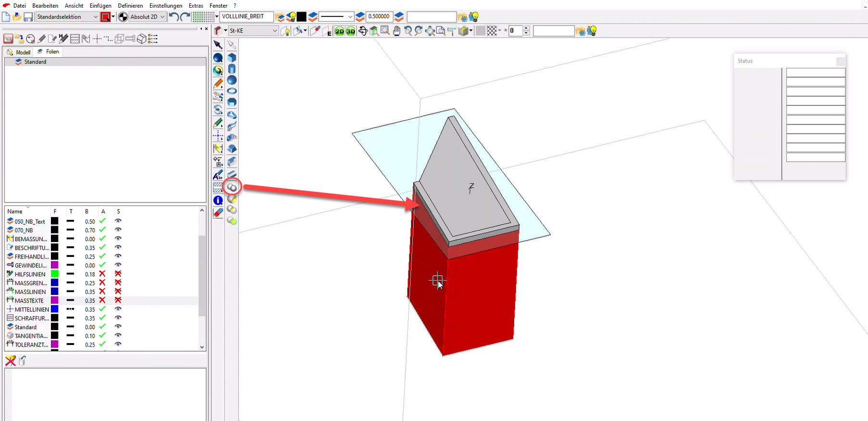Expand the dotted grid pattern dropdown arrow
868x421 pixels.
(x=217, y=17)
